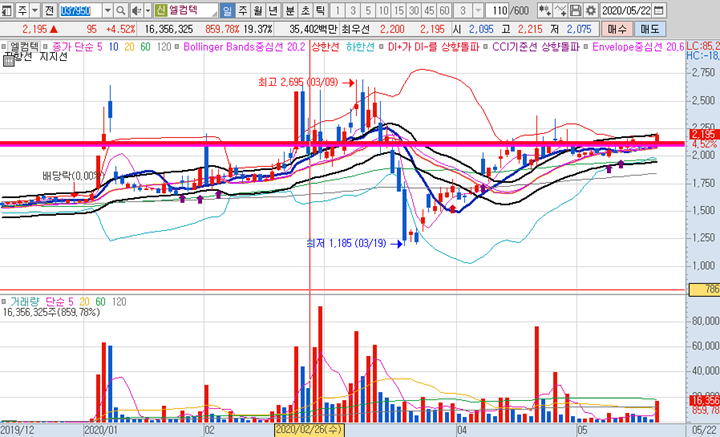This screenshot has height=437, width=720.
Task: Toggle the 엘컴텍 price series marker
Action: pos(3,47)
